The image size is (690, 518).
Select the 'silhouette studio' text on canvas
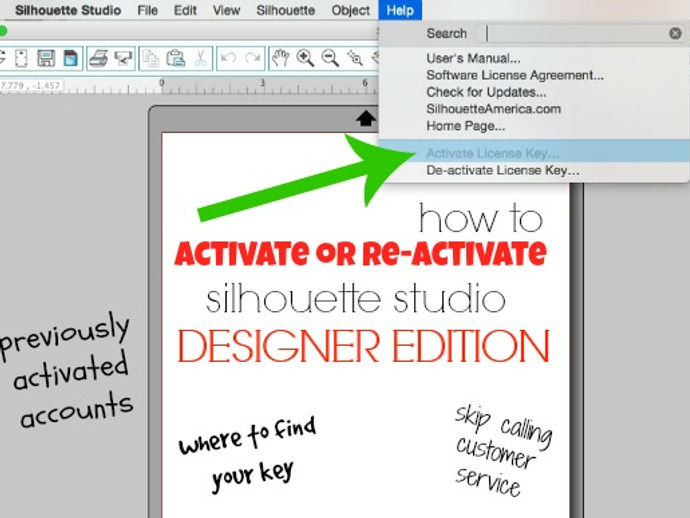(356, 299)
